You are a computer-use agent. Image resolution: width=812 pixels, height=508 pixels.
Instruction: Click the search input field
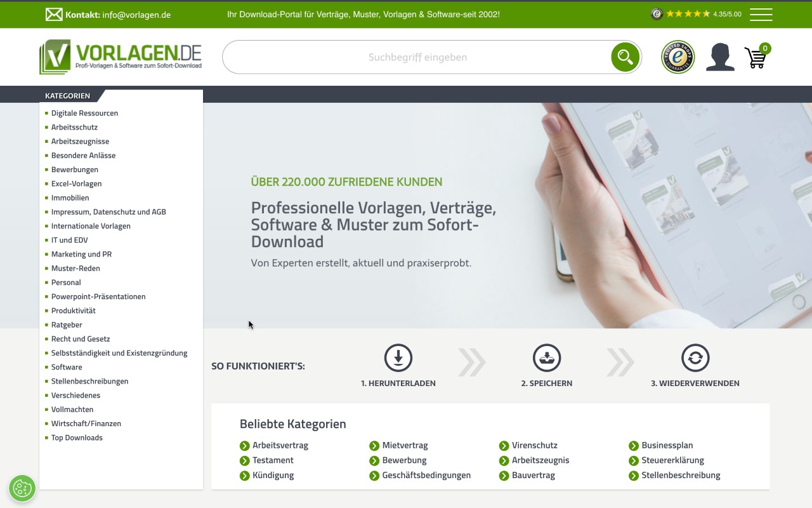(x=419, y=57)
